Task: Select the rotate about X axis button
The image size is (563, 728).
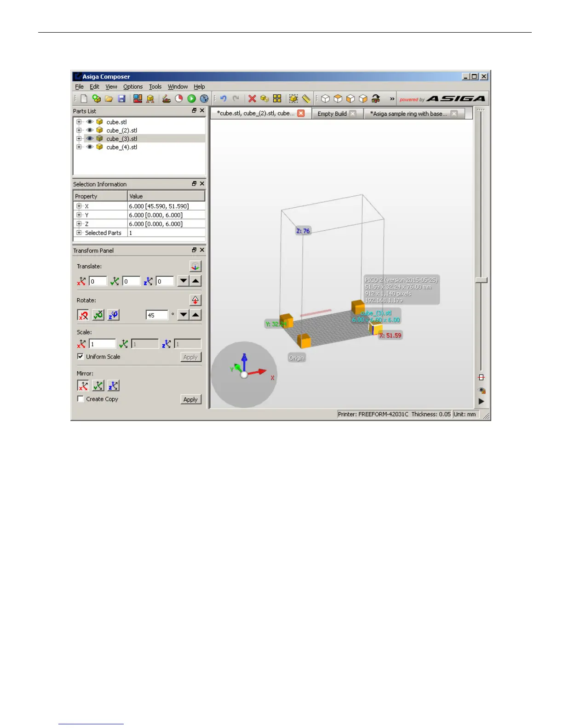Action: tap(83, 315)
